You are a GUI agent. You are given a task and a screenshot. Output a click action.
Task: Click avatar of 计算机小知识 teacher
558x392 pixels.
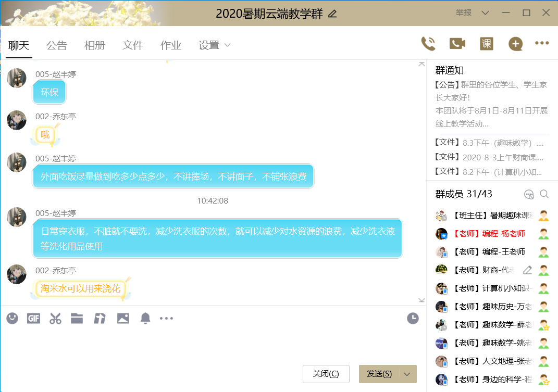[442, 288]
